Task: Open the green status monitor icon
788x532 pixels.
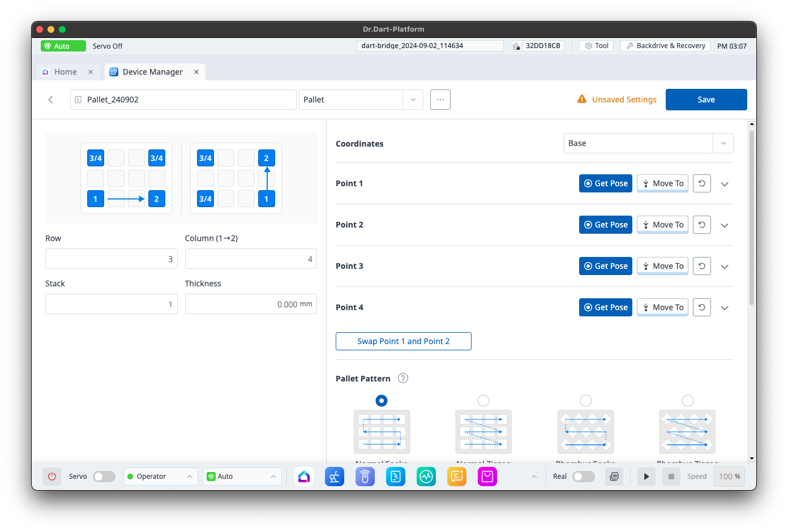Action: (426, 477)
